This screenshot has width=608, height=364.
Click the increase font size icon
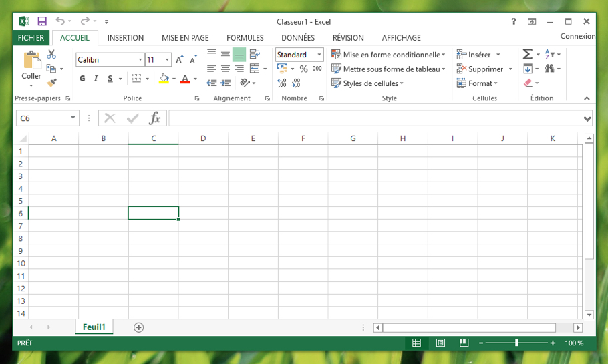point(179,59)
